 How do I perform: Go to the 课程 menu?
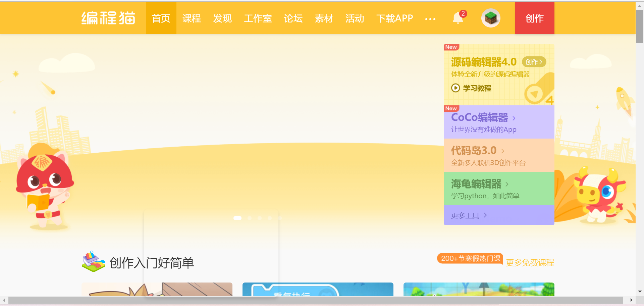click(x=192, y=18)
